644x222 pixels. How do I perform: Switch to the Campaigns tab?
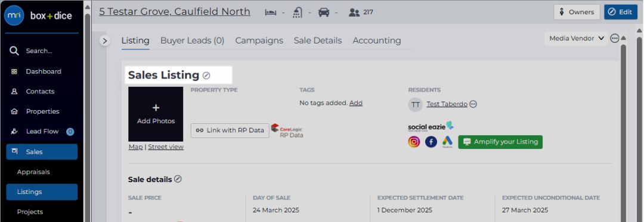[x=259, y=40]
